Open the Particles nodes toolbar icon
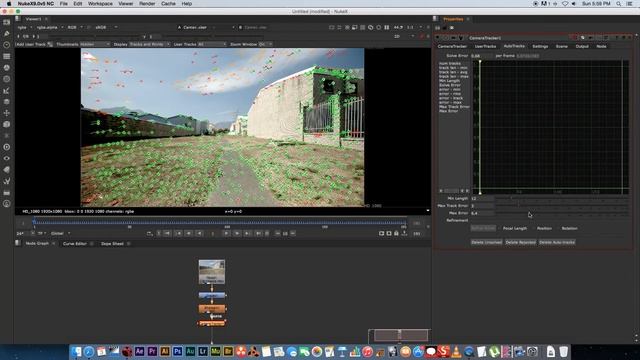The height and width of the screenshot is (360, 640). (x=7, y=136)
